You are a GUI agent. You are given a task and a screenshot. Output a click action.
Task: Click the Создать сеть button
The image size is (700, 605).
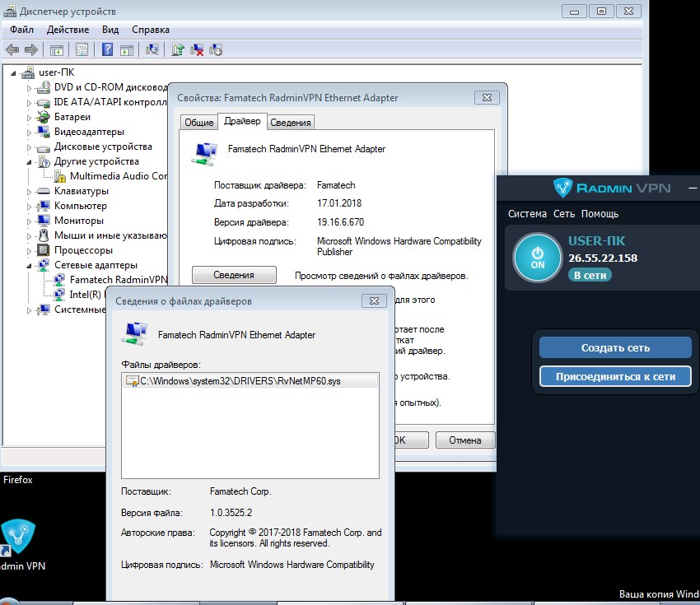click(615, 347)
